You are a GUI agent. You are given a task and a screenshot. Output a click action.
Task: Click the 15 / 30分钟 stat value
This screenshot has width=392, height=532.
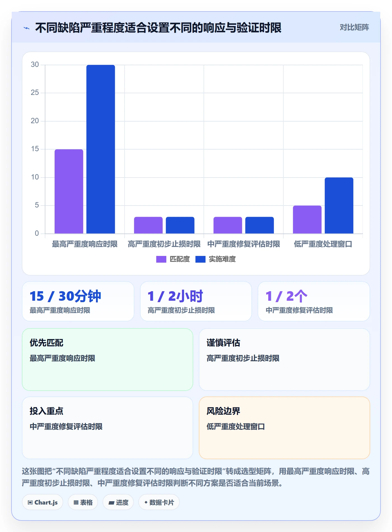pyautogui.click(x=65, y=296)
